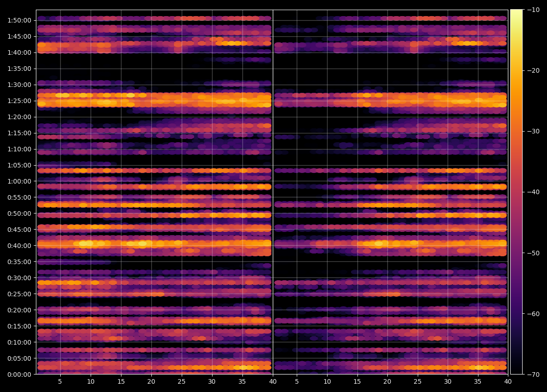Click x-axis label 25 under left heatmap

[181, 381]
